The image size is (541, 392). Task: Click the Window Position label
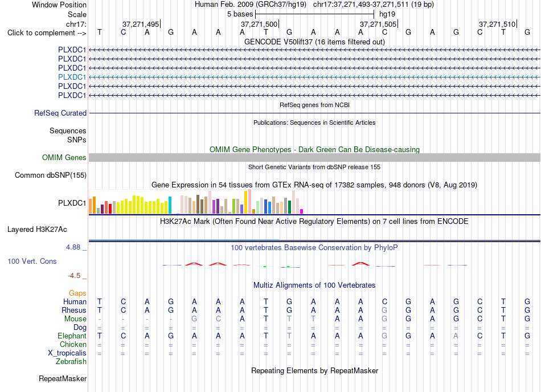click(x=59, y=5)
